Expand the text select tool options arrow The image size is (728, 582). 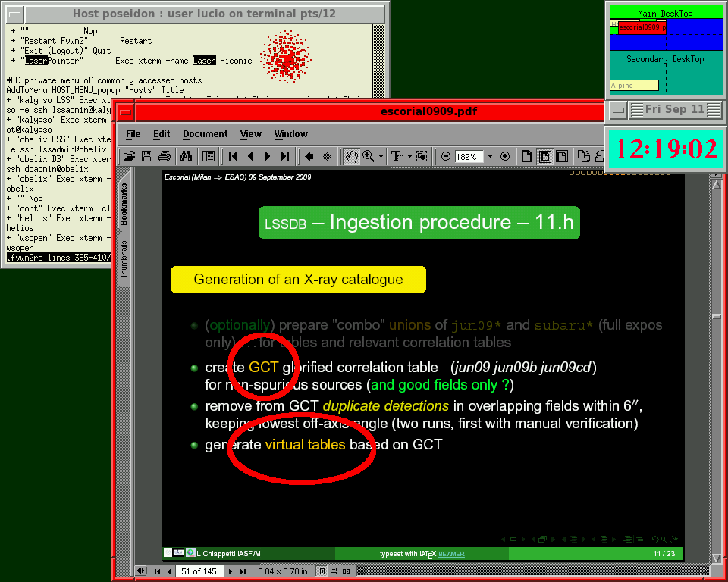point(409,156)
